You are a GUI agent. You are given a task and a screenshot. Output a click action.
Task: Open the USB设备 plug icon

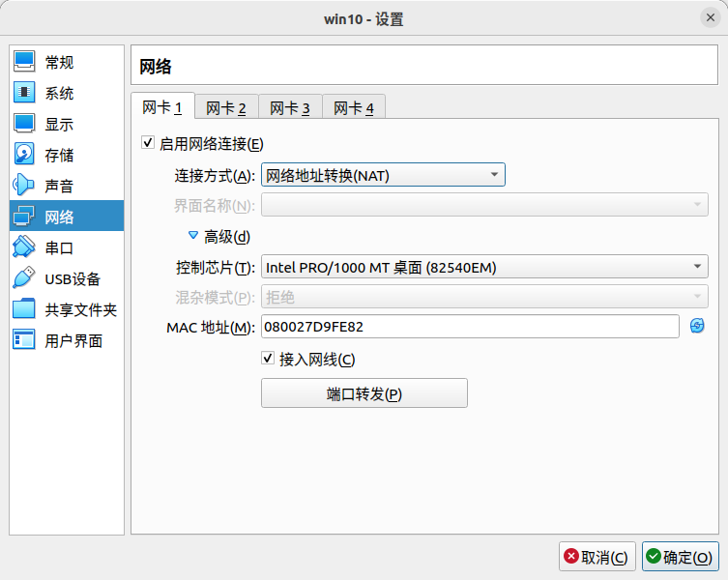pos(24,278)
